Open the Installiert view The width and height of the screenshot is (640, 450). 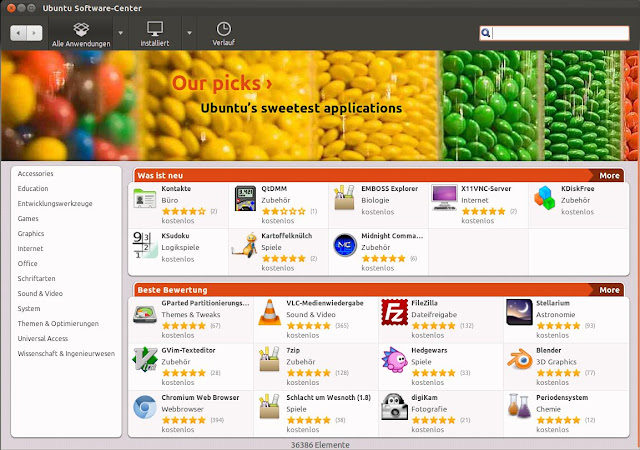(x=155, y=34)
